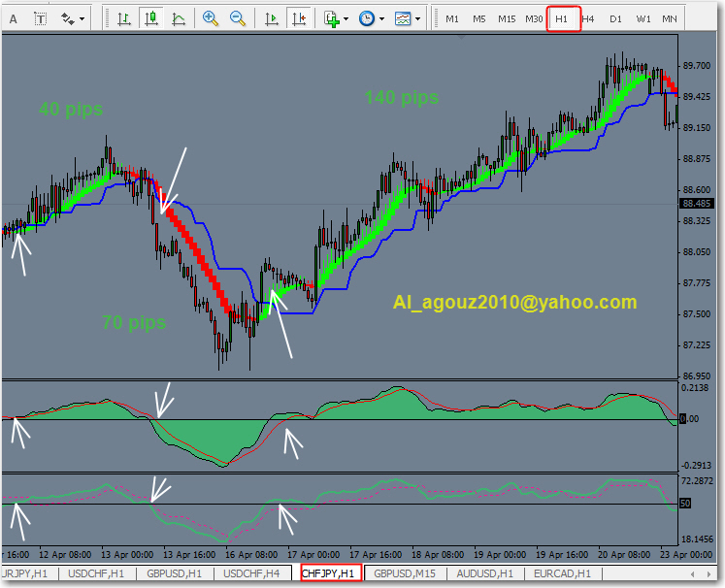The width and height of the screenshot is (725, 588).
Task: Click the current price label 88.485
Action: tap(697, 204)
